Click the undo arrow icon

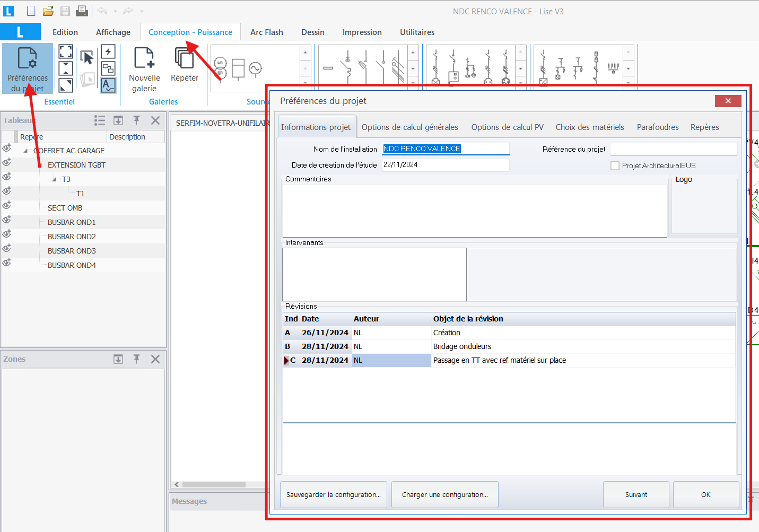point(102,11)
